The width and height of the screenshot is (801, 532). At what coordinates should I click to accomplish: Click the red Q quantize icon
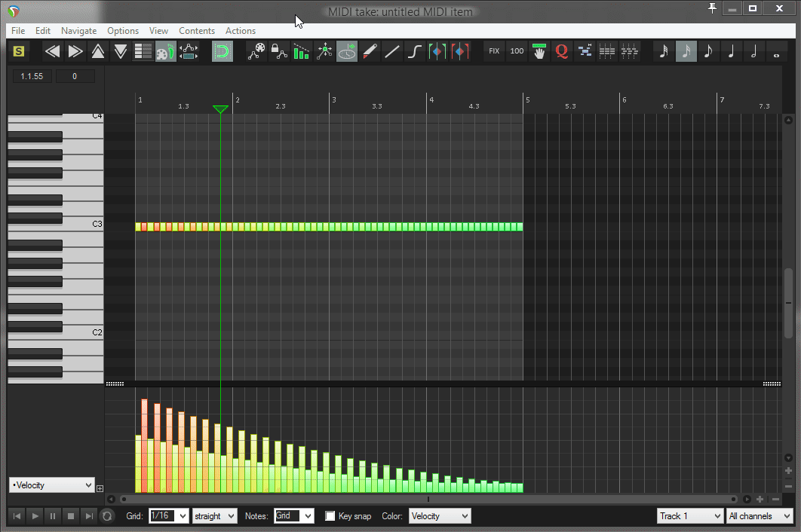(x=561, y=51)
